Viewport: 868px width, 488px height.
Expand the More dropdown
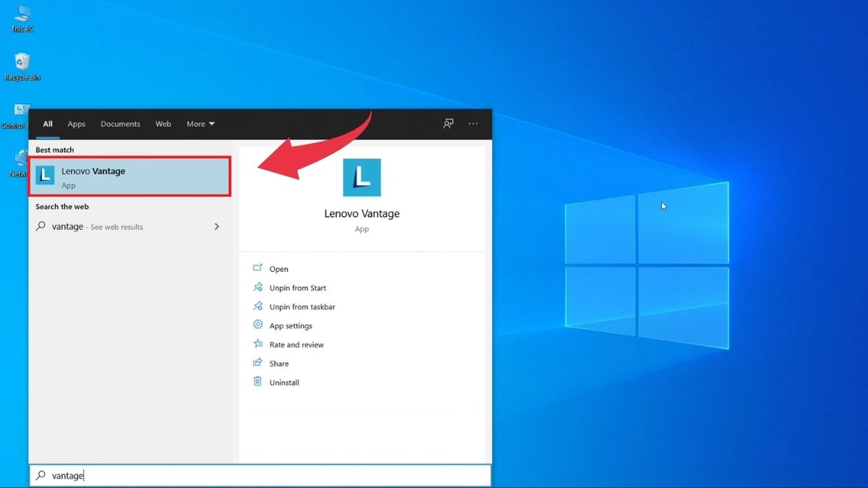point(200,124)
